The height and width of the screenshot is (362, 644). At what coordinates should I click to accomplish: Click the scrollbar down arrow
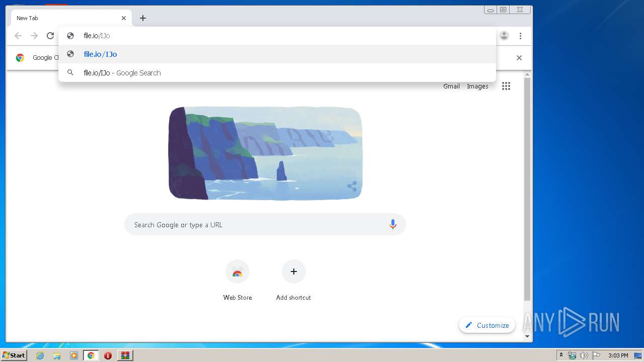click(x=527, y=336)
